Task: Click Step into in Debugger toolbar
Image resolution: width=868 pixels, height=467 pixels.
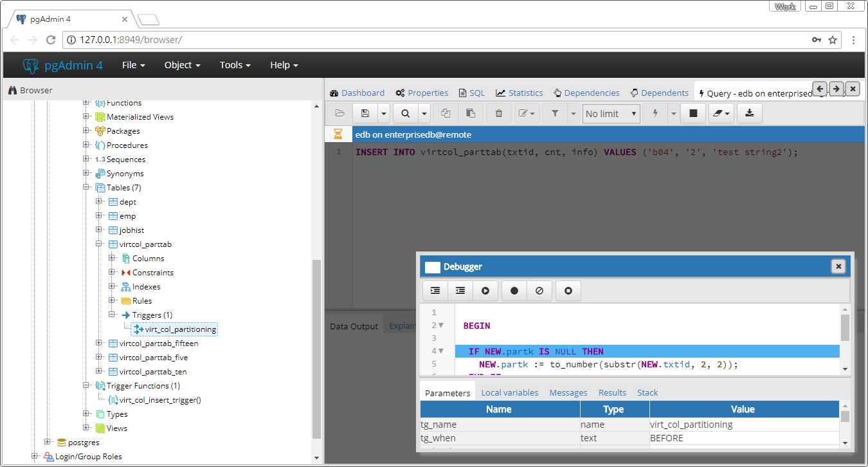Action: (x=435, y=291)
